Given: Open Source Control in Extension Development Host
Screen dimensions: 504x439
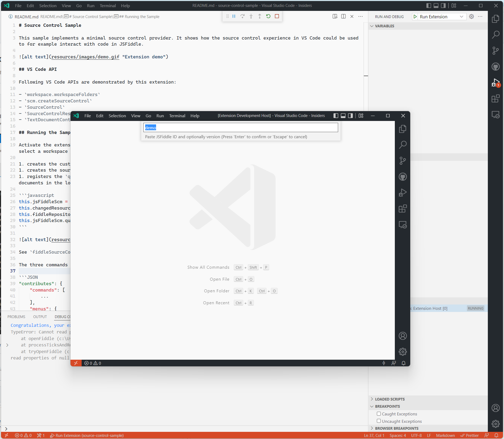Looking at the screenshot, I should click(x=403, y=161).
